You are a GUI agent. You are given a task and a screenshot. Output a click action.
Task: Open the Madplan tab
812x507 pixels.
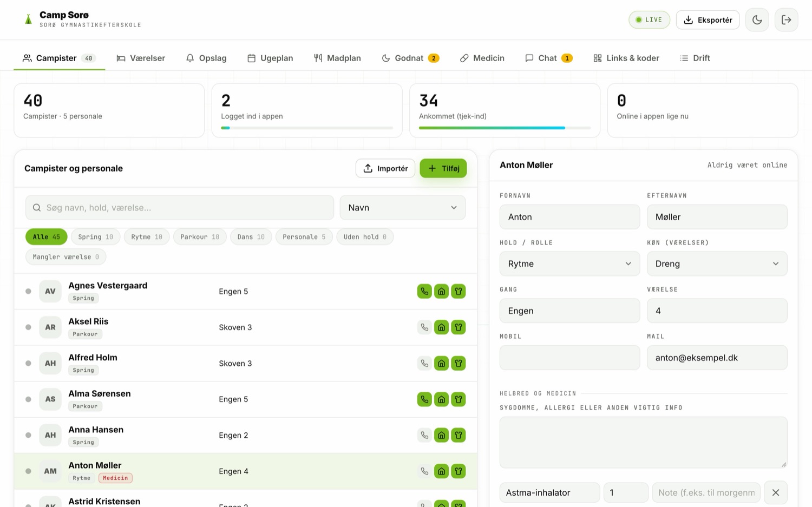[x=337, y=58]
